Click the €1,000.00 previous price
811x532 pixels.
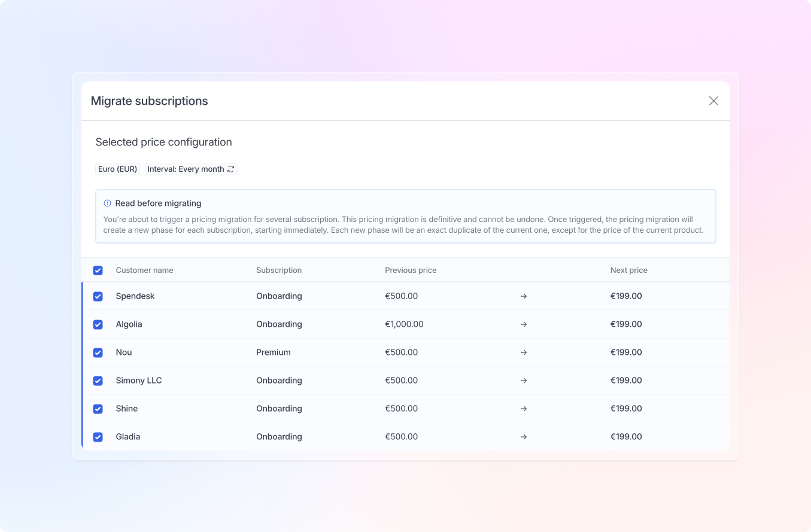click(x=404, y=324)
